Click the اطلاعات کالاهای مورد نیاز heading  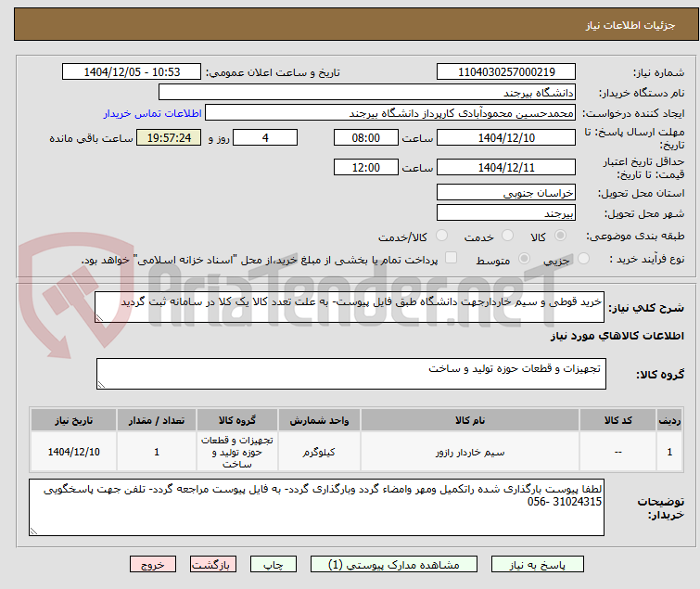[617, 336]
